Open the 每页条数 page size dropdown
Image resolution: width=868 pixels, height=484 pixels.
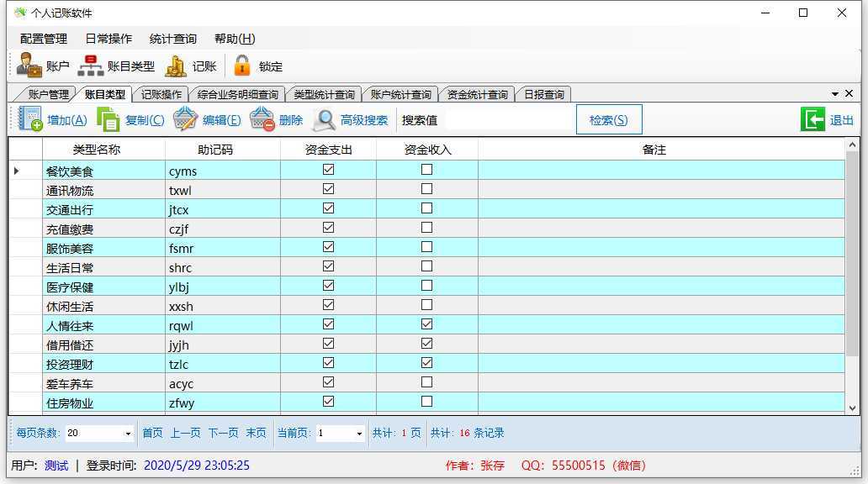point(128,434)
